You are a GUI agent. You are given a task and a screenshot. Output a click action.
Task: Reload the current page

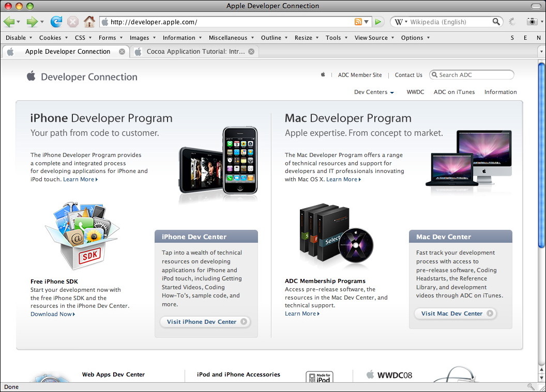[x=56, y=22]
